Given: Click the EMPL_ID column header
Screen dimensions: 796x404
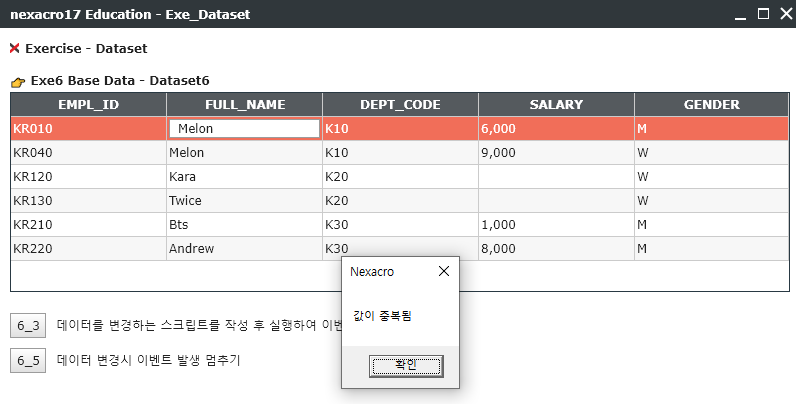Looking at the screenshot, I should coord(88,105).
